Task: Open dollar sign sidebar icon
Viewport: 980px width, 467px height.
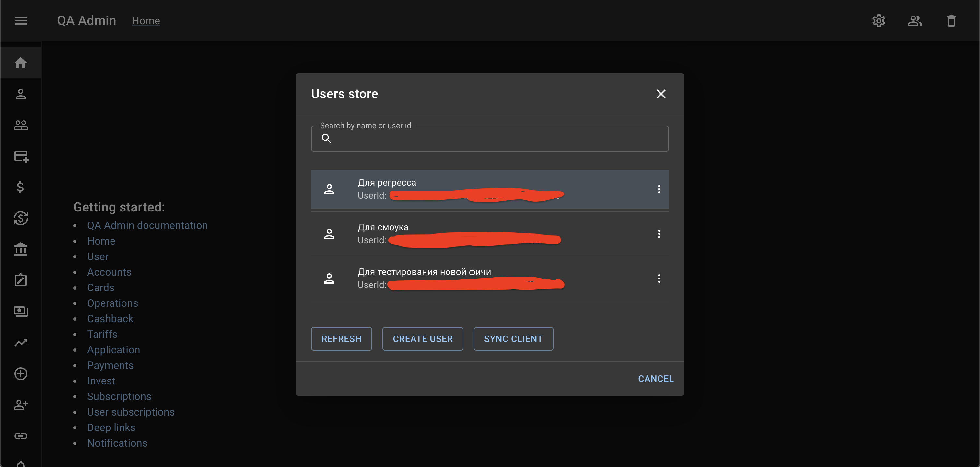Action: tap(20, 187)
